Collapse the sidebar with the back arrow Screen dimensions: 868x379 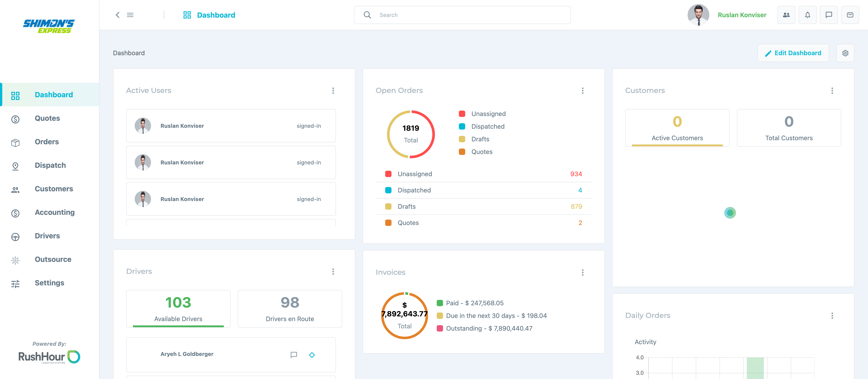pos(118,15)
